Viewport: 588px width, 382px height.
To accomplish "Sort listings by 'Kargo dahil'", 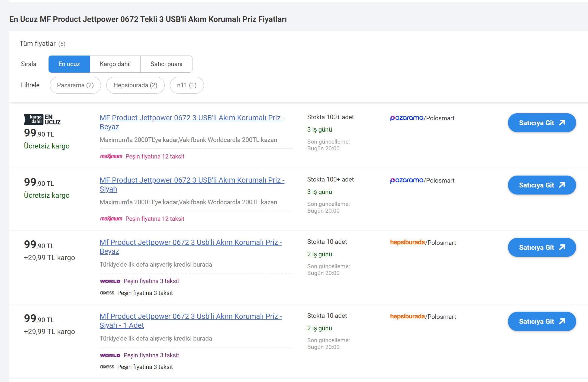I will 115,64.
